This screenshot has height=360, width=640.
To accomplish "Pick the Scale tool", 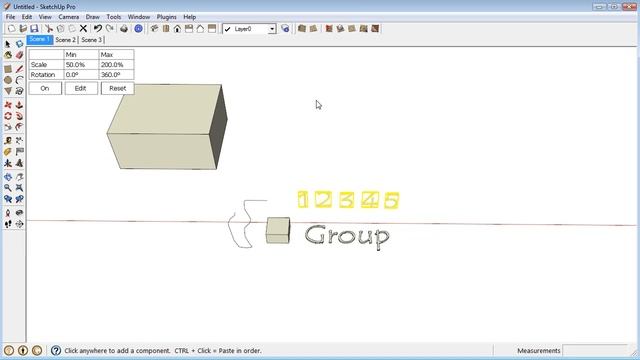I will (8, 127).
